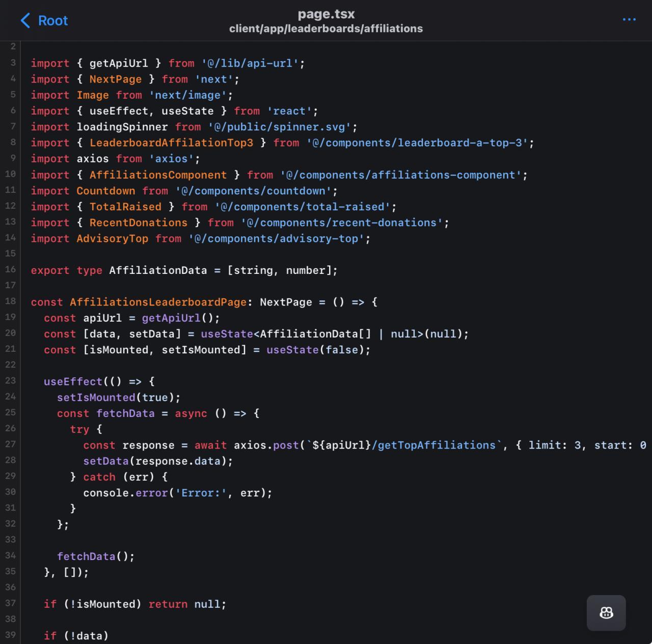Select line number 23 in gutter
Screen dimensions: 652x644
pyautogui.click(x=10, y=380)
